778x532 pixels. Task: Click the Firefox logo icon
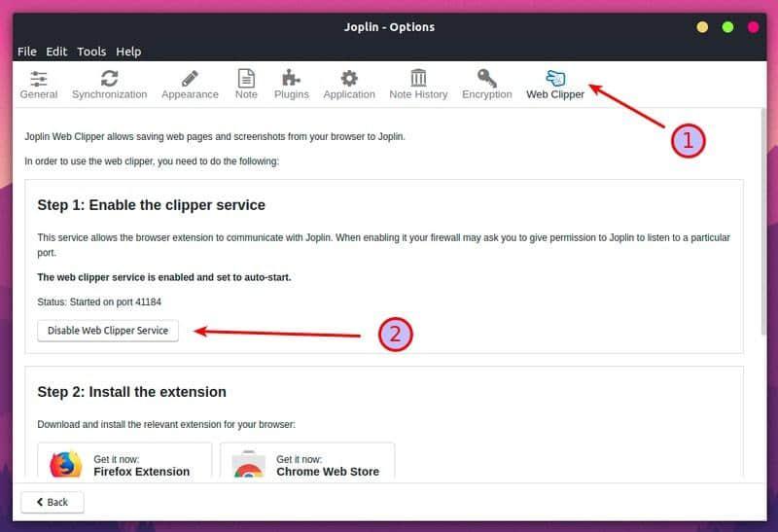click(65, 465)
